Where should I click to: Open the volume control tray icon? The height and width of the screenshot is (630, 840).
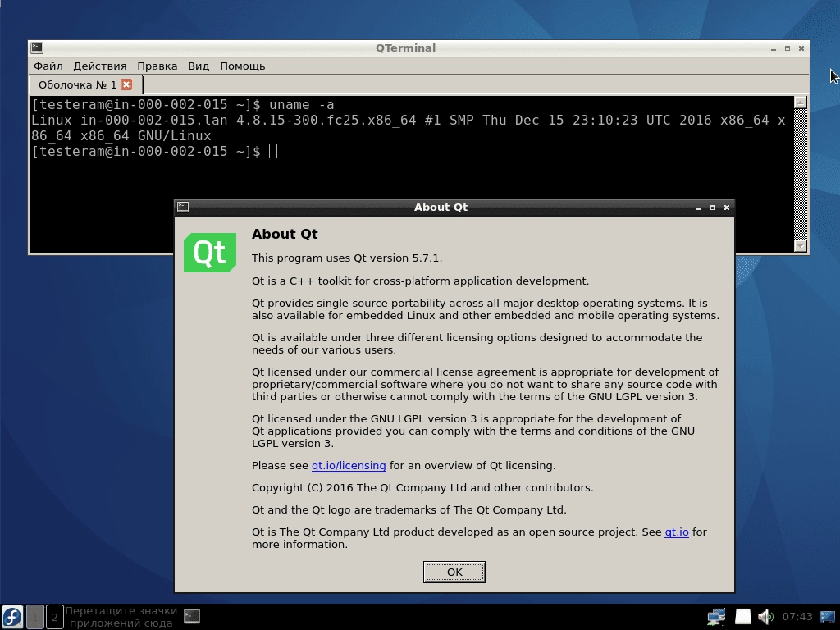point(766,617)
